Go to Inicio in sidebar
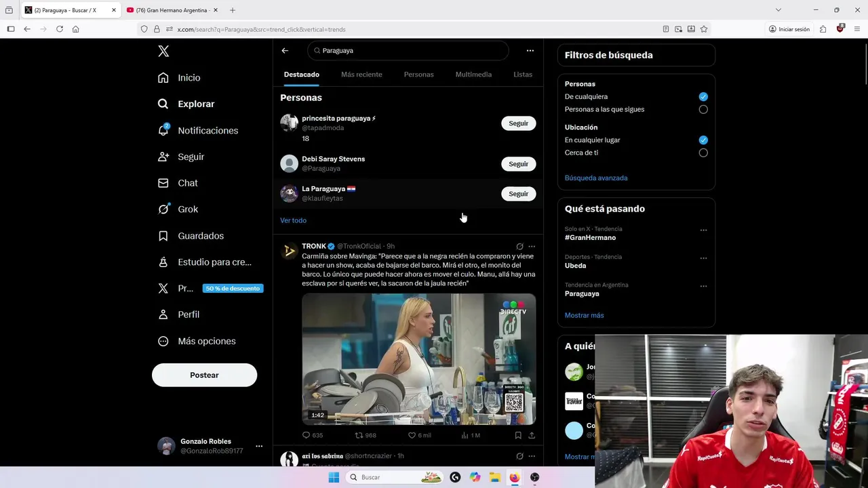This screenshot has width=868, height=488. pos(179,78)
